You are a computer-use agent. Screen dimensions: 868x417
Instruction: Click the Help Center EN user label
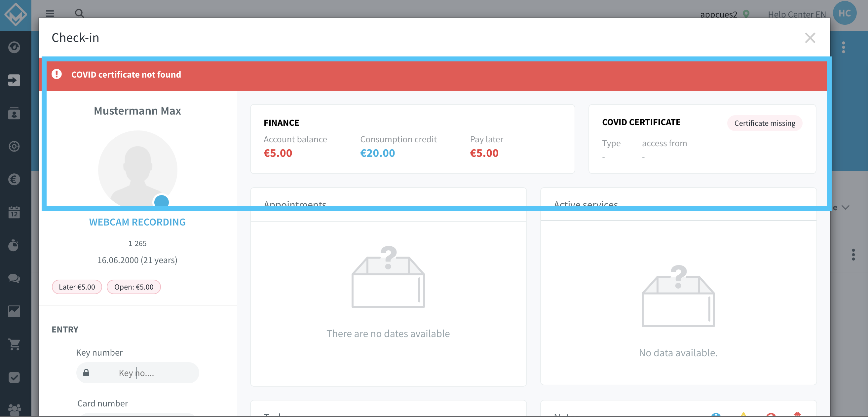pyautogui.click(x=797, y=15)
